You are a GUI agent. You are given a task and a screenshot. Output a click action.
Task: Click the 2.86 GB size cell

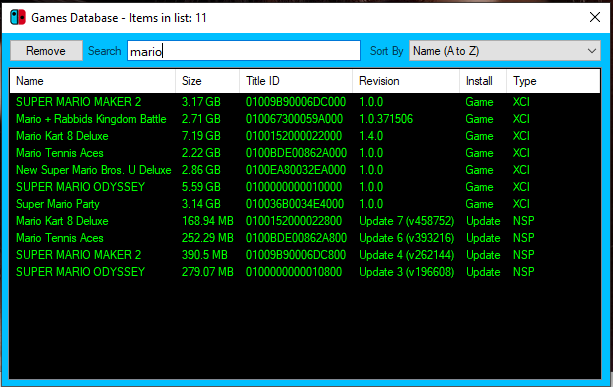201,170
